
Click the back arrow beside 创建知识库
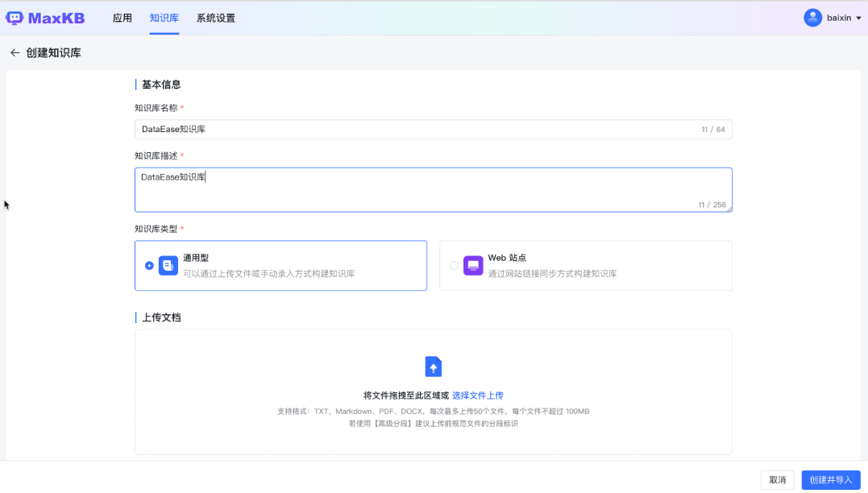point(15,52)
